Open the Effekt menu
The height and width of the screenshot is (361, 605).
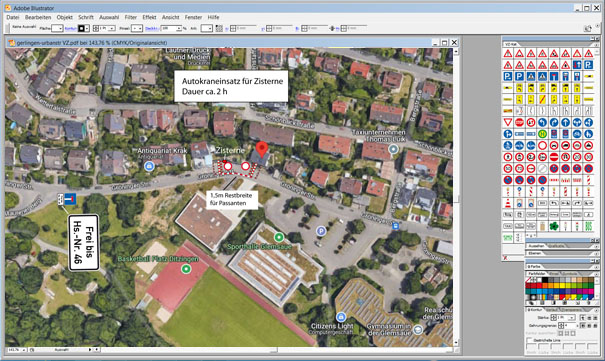[x=149, y=17]
